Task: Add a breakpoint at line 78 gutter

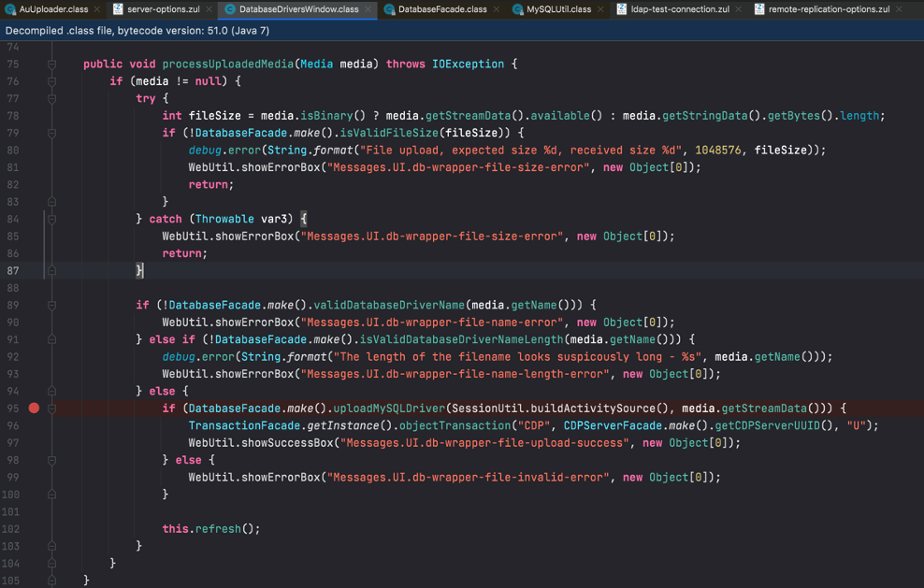Action: pos(35,116)
